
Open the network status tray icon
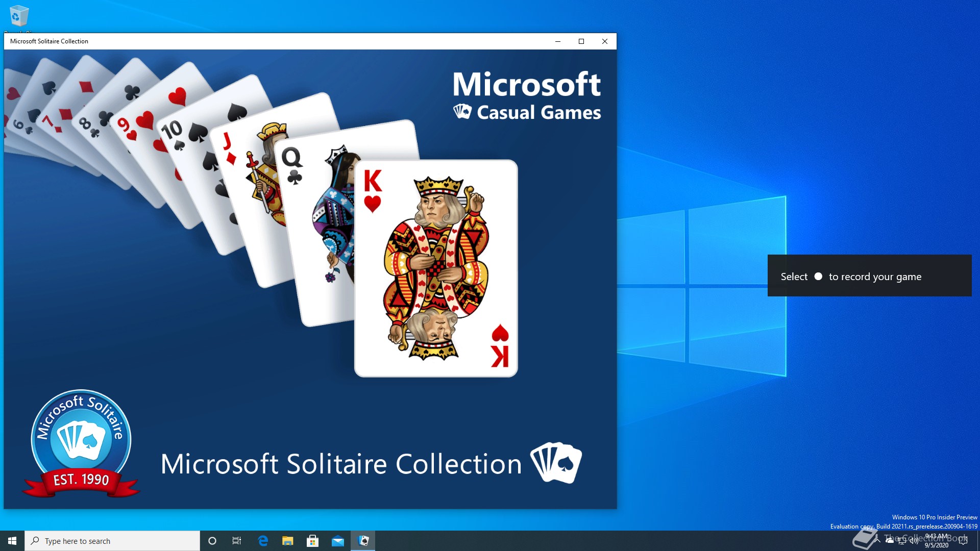pos(902,541)
